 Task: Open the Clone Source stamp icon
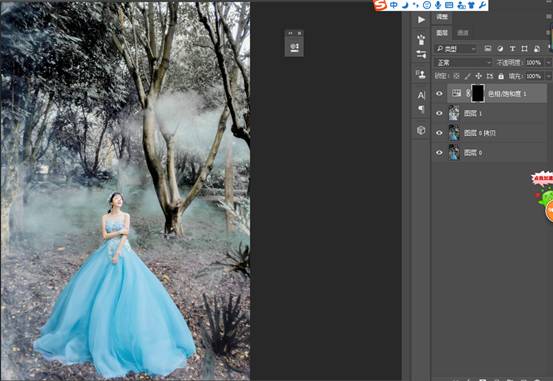tap(420, 74)
